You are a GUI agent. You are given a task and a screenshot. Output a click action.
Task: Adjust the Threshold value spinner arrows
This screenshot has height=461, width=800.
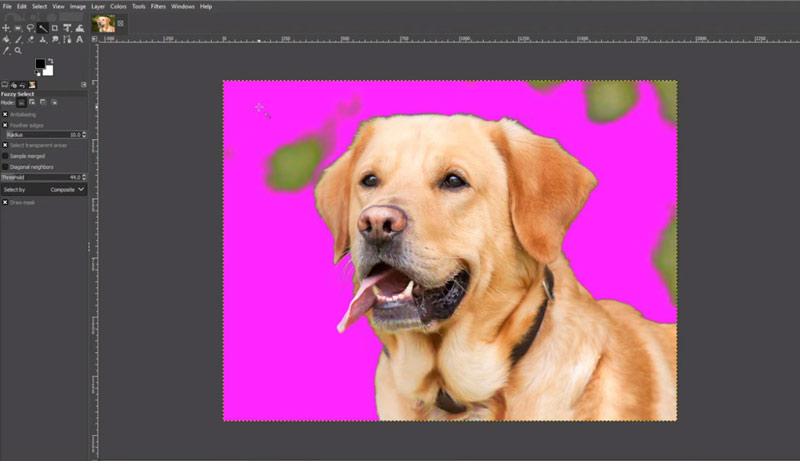[84, 177]
